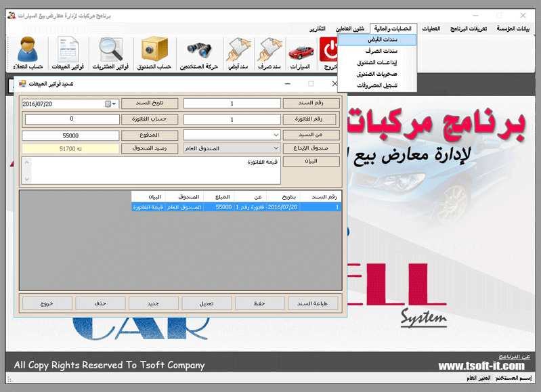541x392 pixels.
Task: Click the 51700 fund balance value
Action: click(70, 149)
